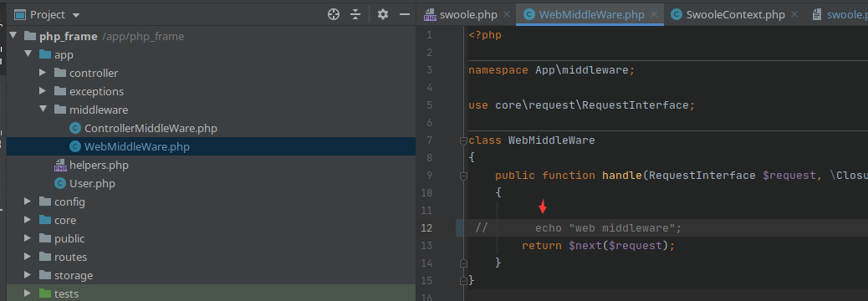Click the collapse all icon in Project panel
The image size is (868, 301).
click(x=356, y=15)
